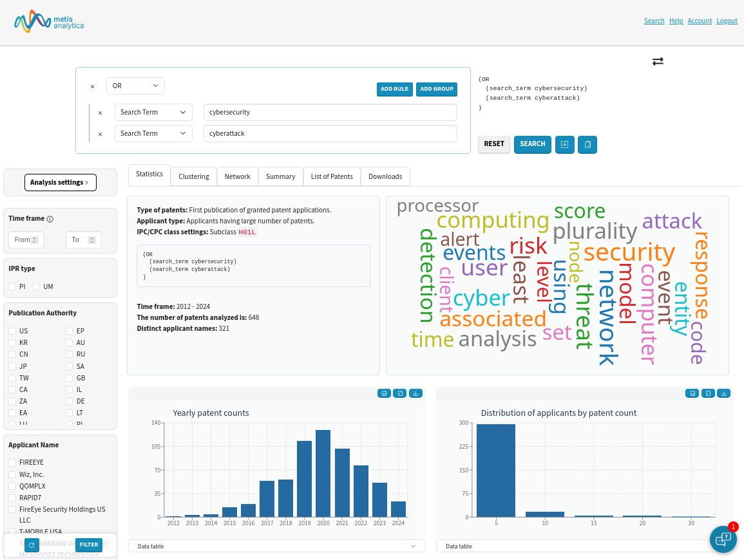Click the ADD RULE button
This screenshot has height=560, width=744.
pos(394,89)
